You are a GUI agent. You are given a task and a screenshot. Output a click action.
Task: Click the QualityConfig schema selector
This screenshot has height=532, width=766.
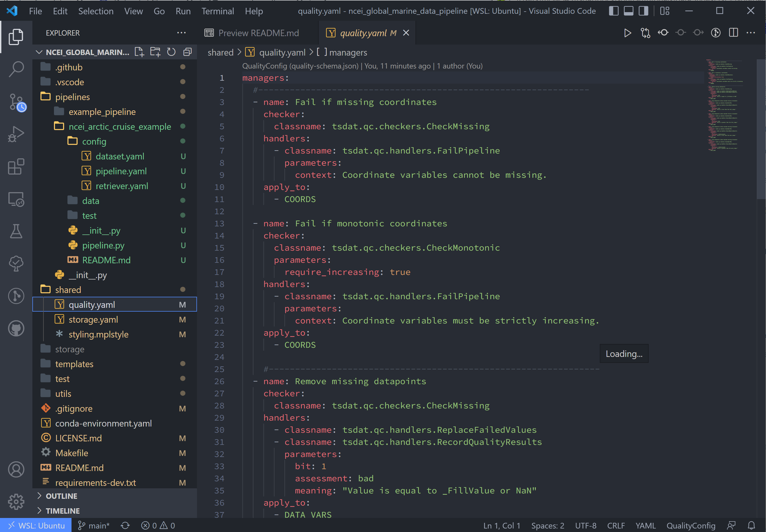(x=691, y=525)
